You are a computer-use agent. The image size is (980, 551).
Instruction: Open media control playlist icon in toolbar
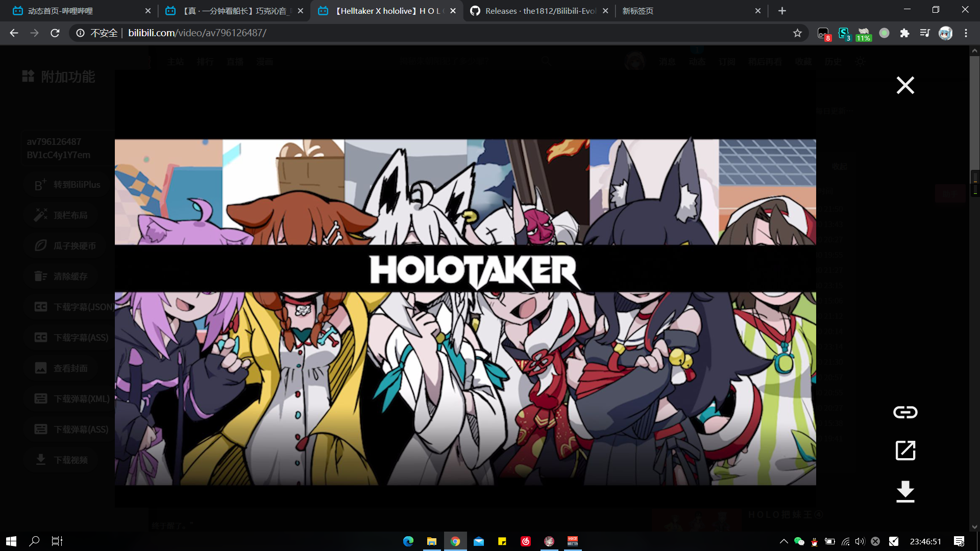(x=925, y=33)
